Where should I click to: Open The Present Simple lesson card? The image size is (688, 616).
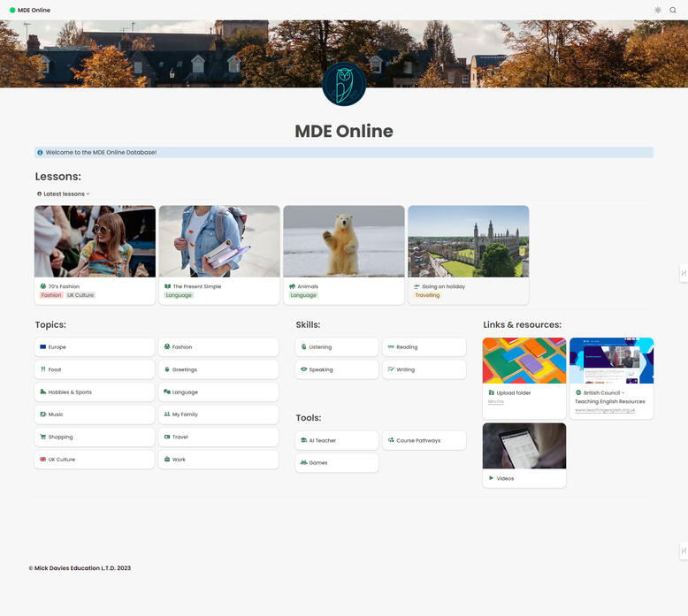[x=219, y=255]
